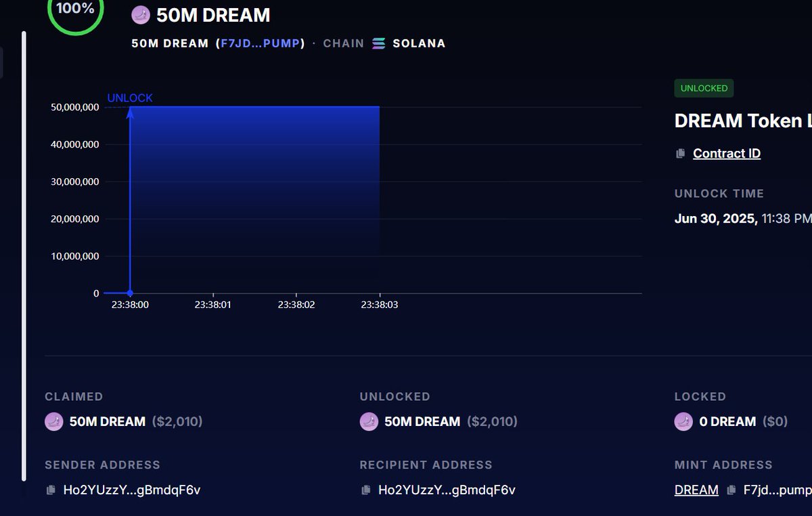Click the 0 DREAM locked amount
The width and height of the screenshot is (812, 516).
[x=727, y=421]
